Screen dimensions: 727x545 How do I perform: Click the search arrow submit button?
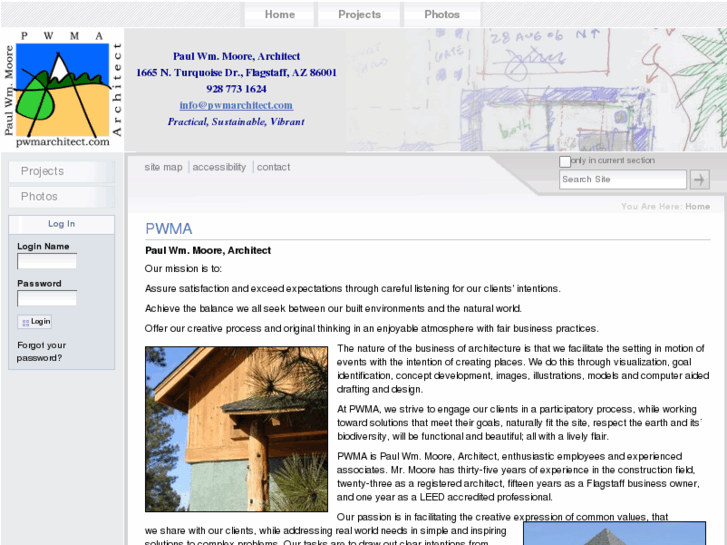coord(700,180)
